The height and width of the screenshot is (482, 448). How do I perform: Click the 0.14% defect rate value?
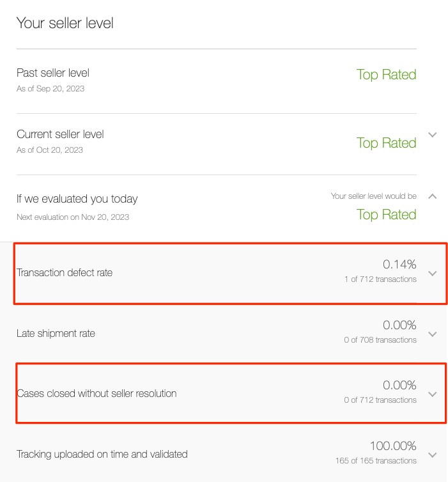coord(399,264)
